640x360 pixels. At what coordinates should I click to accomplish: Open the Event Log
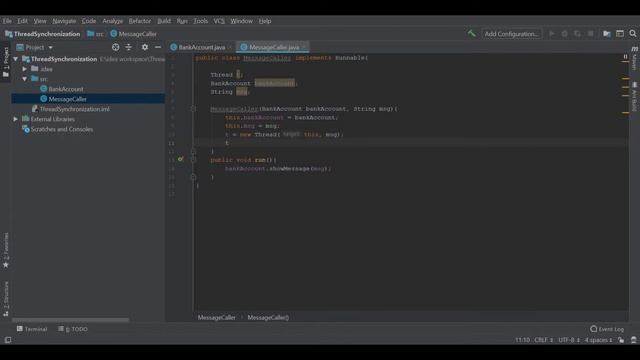tap(607, 329)
